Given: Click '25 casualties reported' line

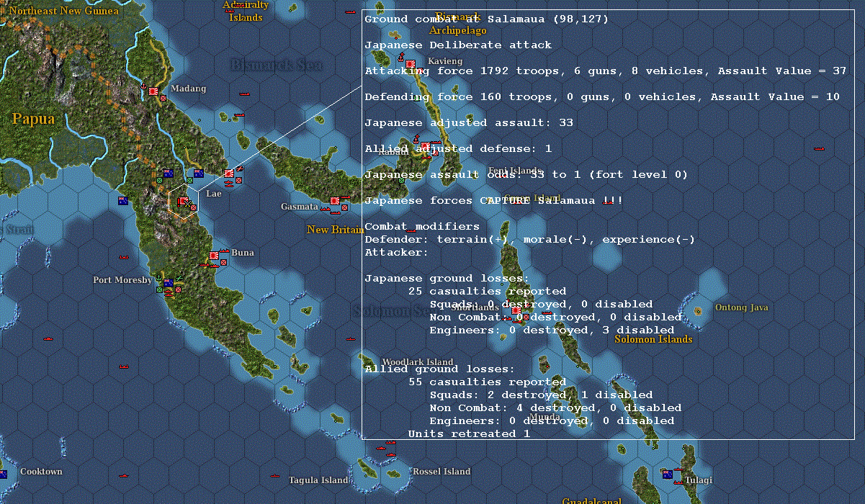Looking at the screenshot, I should 487,292.
